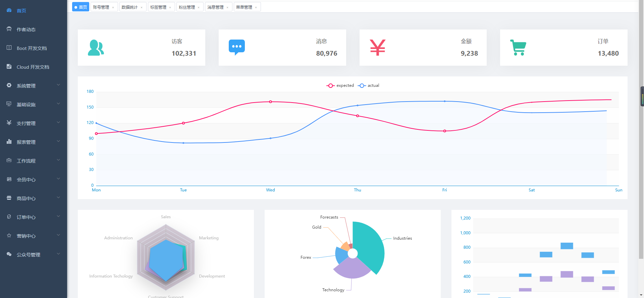Click the 9,238 amount value
This screenshot has height=298, width=644.
point(469,53)
